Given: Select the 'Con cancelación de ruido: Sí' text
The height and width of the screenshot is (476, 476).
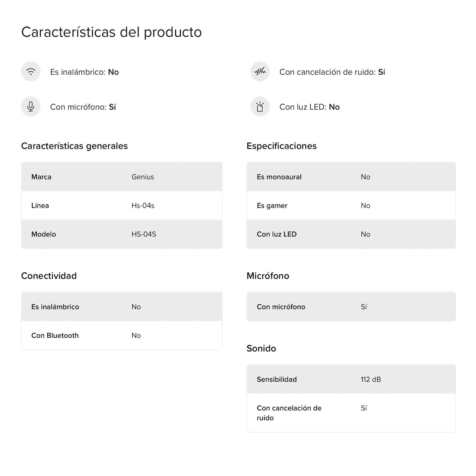Looking at the screenshot, I should click(332, 72).
